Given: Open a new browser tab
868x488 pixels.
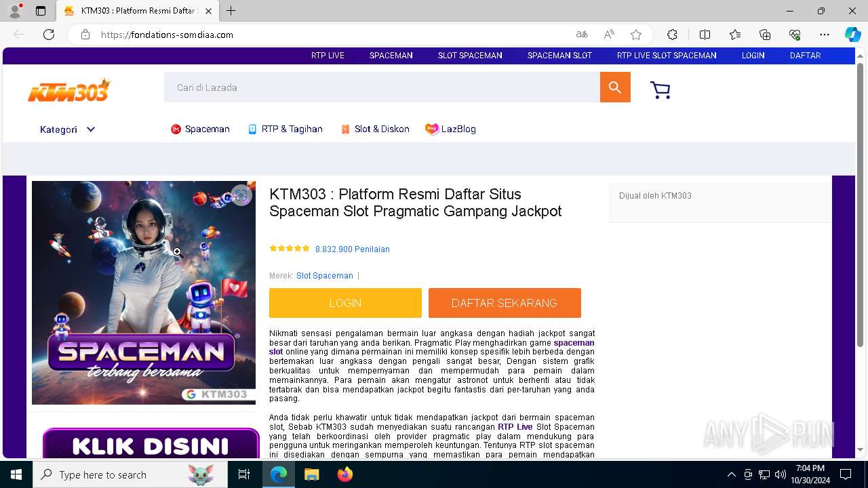Looking at the screenshot, I should coord(231,11).
